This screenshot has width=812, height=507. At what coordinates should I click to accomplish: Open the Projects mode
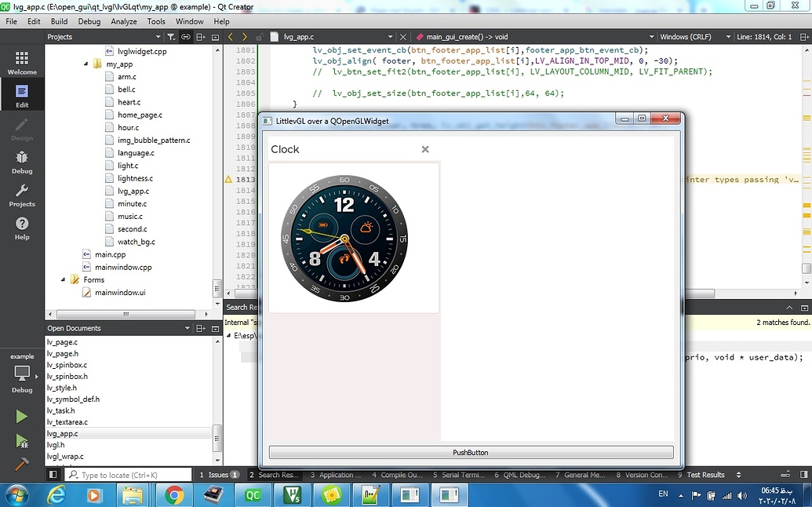point(21,193)
